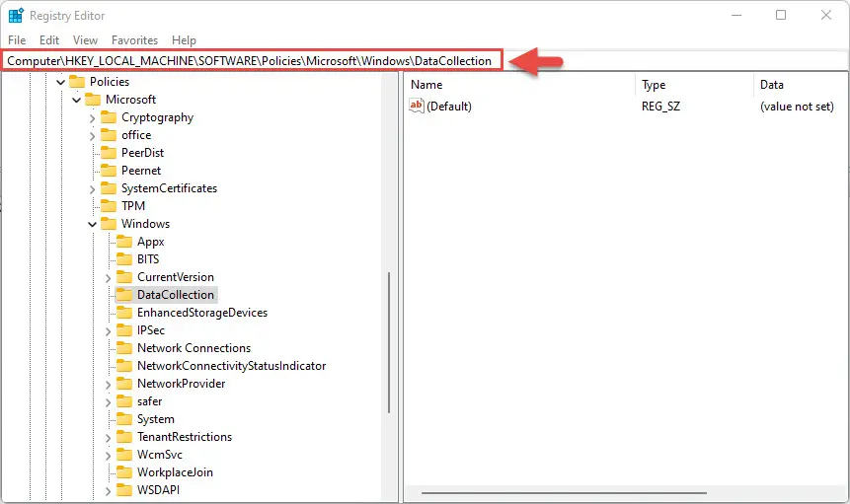Click the Appx folder icon

pos(124,242)
